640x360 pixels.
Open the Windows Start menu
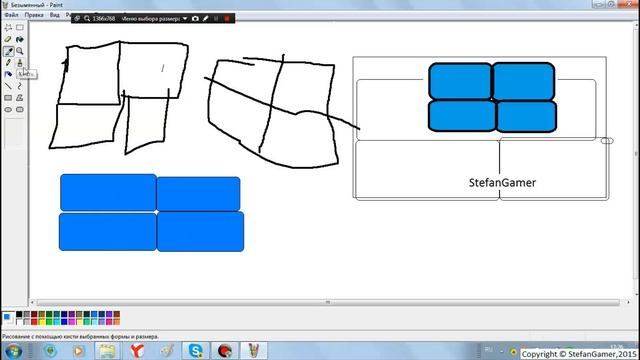[x=13, y=351]
